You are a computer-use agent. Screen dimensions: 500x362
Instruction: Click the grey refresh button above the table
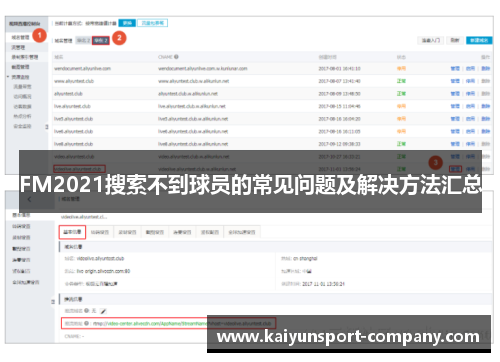[x=455, y=40]
